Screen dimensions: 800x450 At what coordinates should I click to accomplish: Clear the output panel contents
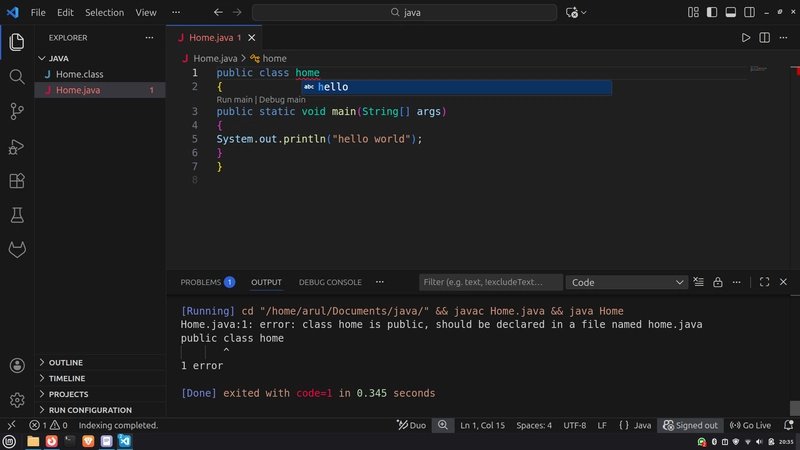click(696, 282)
